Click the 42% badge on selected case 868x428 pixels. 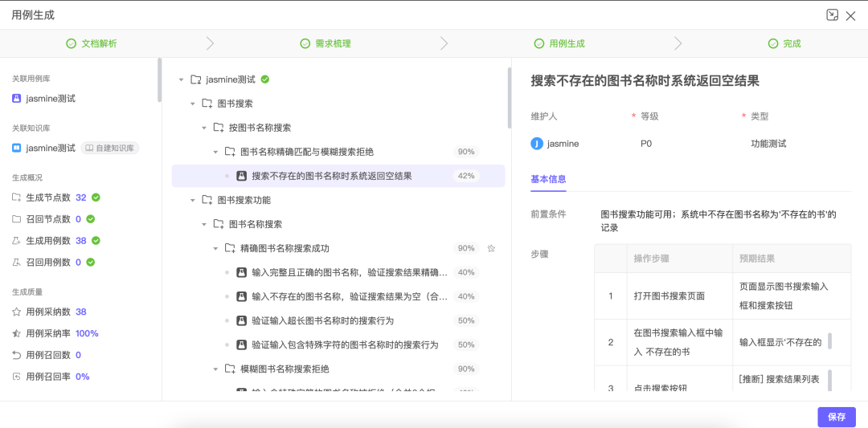(x=466, y=176)
